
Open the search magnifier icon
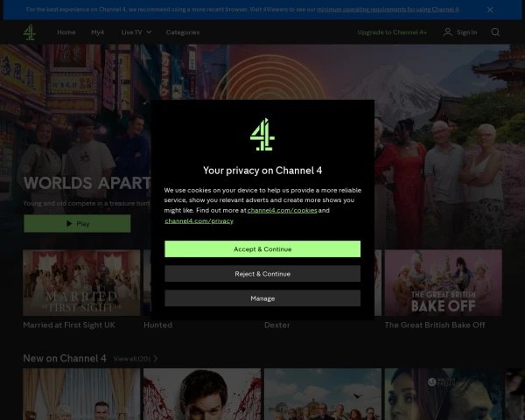coord(495,32)
